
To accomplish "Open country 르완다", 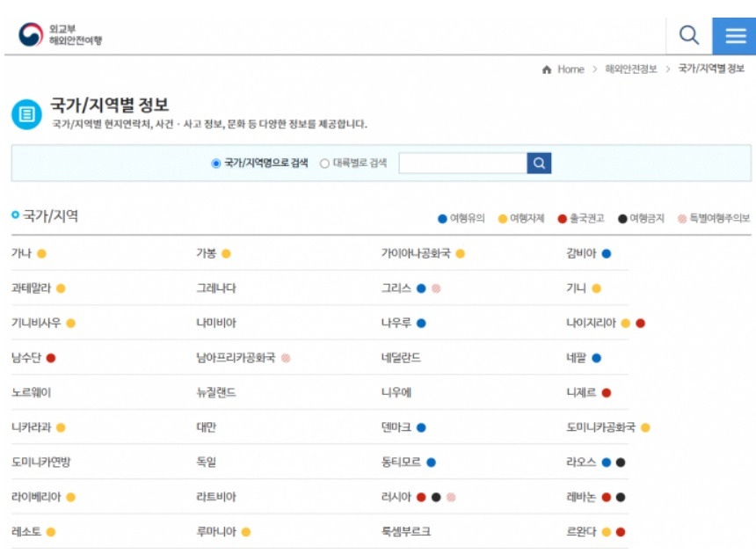I will pyautogui.click(x=581, y=532).
